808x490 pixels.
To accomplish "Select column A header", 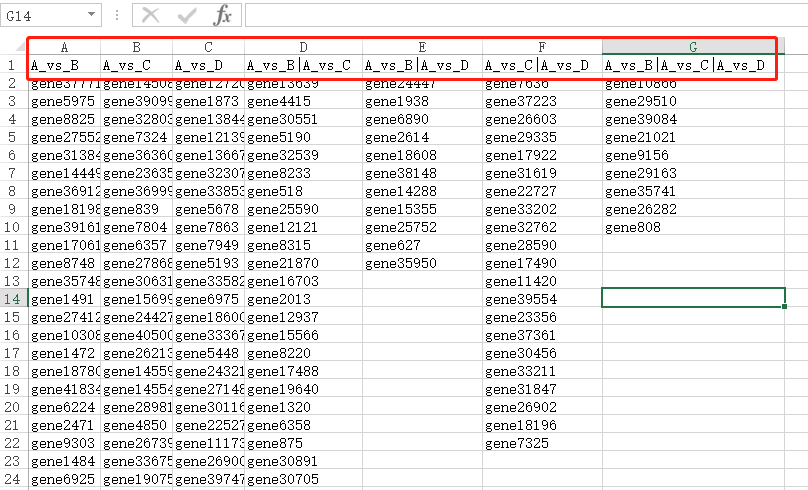I will tap(65, 47).
